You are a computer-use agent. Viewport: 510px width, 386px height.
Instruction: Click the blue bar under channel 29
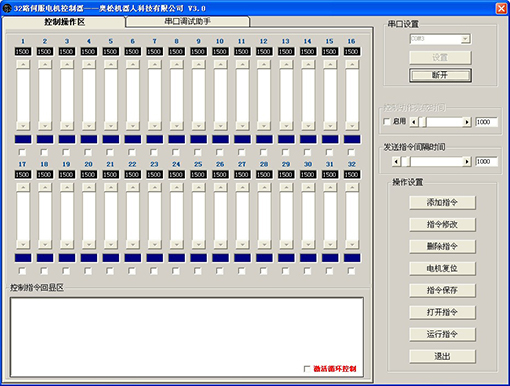coord(286,258)
